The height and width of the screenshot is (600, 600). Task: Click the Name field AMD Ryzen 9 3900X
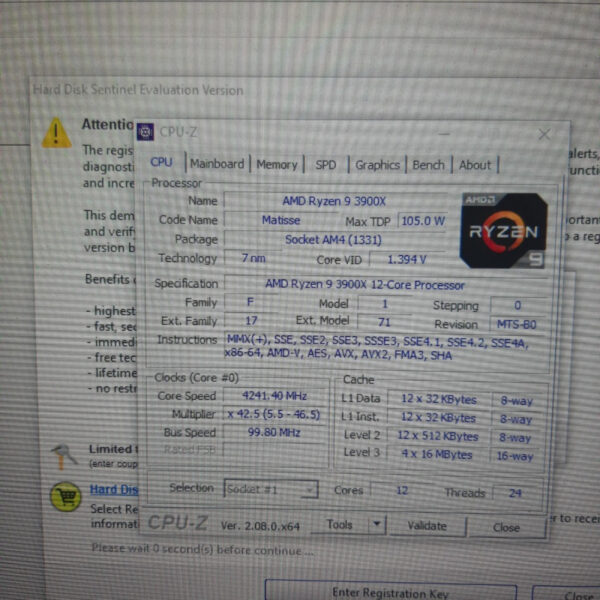pos(334,201)
